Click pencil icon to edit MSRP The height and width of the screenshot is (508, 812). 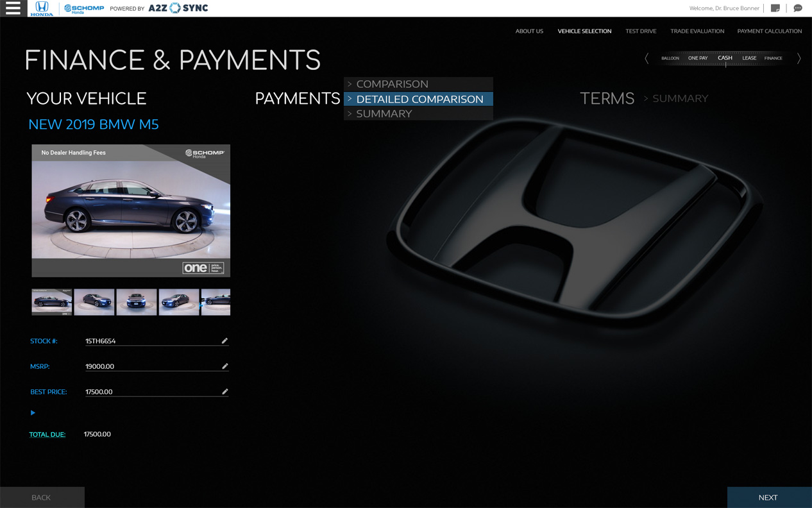click(224, 366)
